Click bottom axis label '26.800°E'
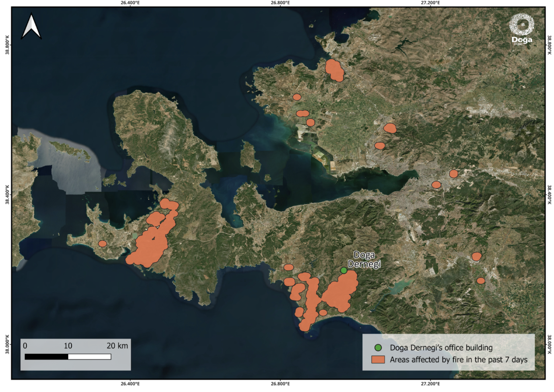Viewport: 554px width, 392px height. 280,383
